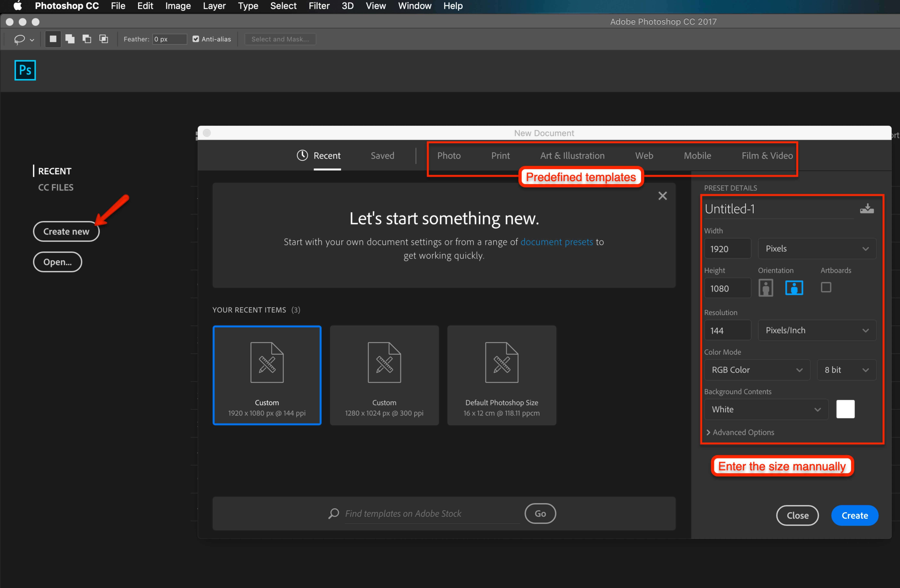Enable the Artboards checkbox
The image size is (900, 588).
pyautogui.click(x=826, y=287)
